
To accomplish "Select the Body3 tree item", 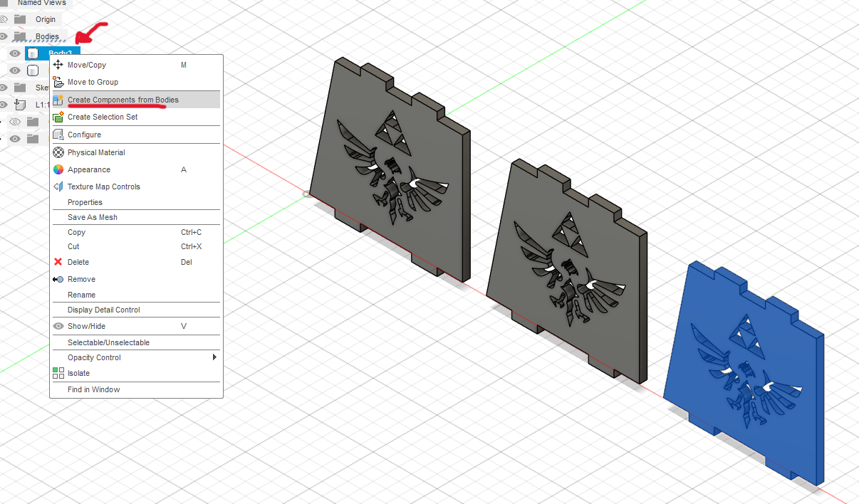I will pos(53,53).
